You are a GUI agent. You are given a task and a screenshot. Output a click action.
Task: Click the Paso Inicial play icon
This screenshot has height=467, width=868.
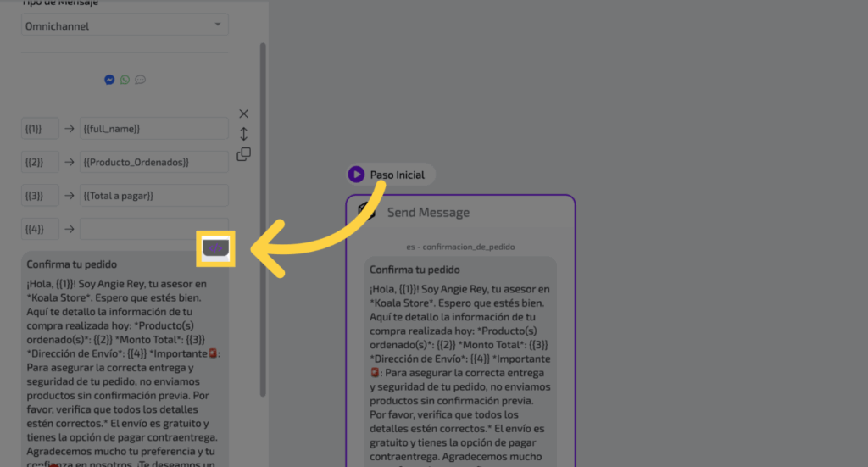tap(356, 175)
